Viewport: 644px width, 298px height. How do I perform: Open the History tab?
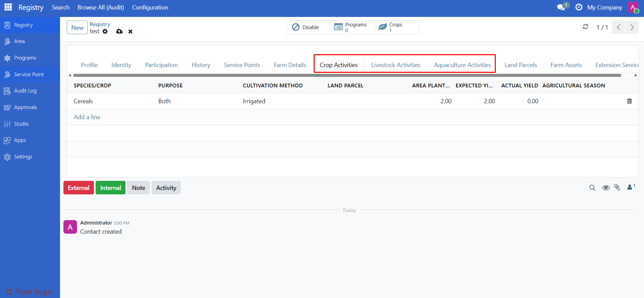coord(201,65)
